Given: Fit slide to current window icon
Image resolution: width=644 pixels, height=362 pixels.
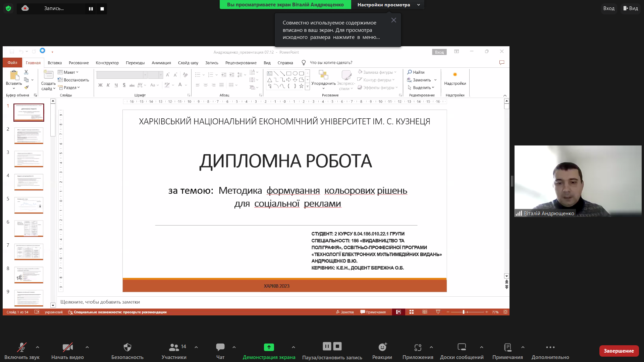Looking at the screenshot, I should click(x=505, y=312).
